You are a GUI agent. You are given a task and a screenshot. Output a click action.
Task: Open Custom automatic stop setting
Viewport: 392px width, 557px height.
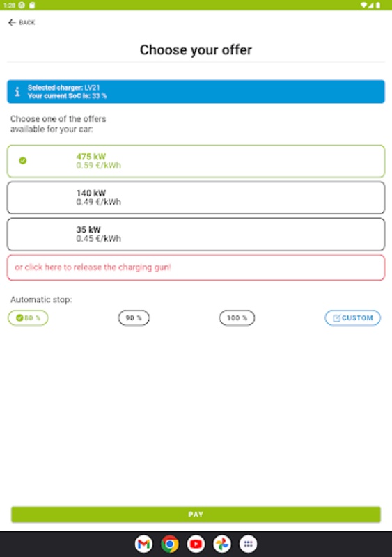coord(352,318)
